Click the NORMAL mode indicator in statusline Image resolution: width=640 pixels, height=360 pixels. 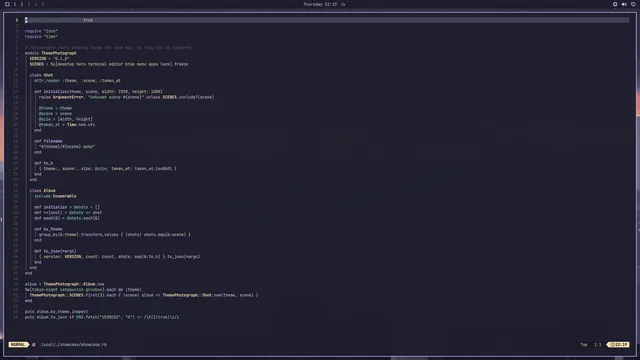click(18, 344)
